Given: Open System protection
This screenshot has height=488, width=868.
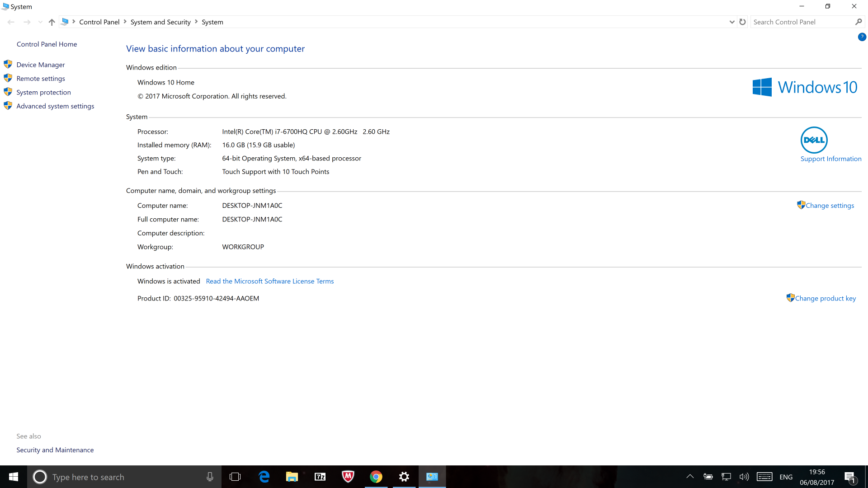Looking at the screenshot, I should 43,92.
